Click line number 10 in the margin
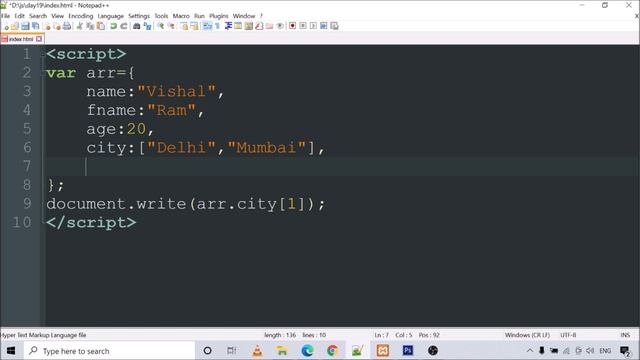The width and height of the screenshot is (640, 360). tap(22, 222)
